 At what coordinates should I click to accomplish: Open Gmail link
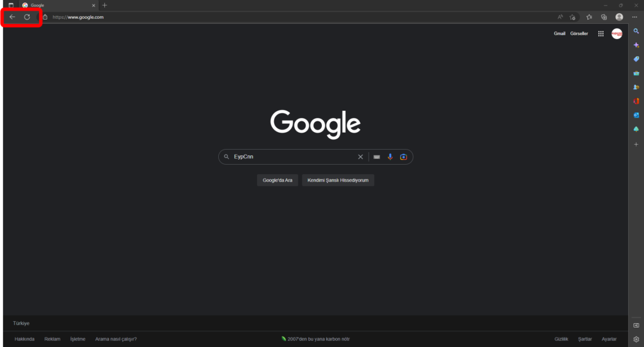click(559, 34)
